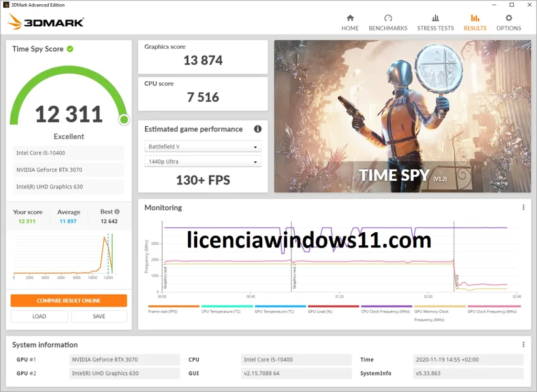Click the green Your score value 12 311
The height and width of the screenshot is (392, 537).
(x=27, y=221)
